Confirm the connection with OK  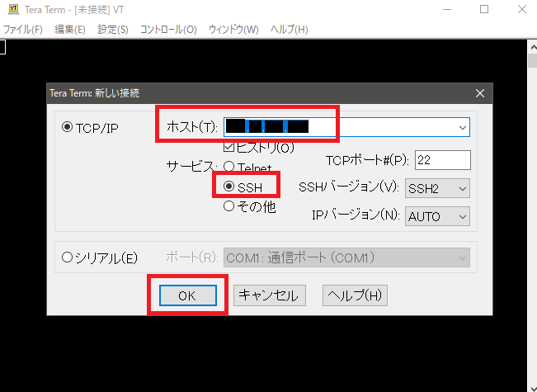[x=188, y=295]
